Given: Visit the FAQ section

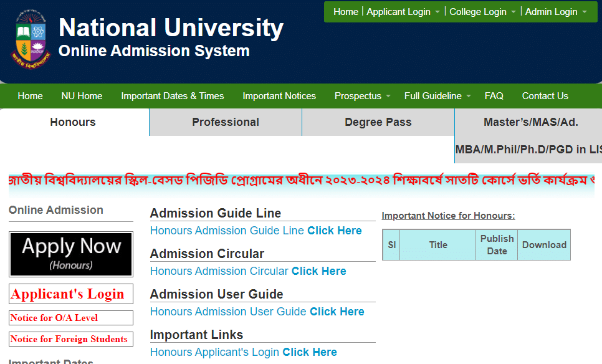Looking at the screenshot, I should tap(494, 96).
